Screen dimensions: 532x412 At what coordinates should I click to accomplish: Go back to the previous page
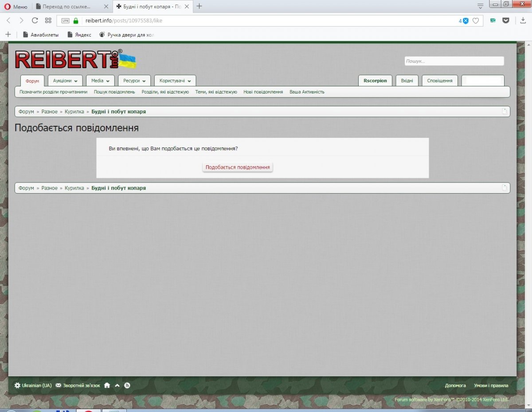point(8,20)
